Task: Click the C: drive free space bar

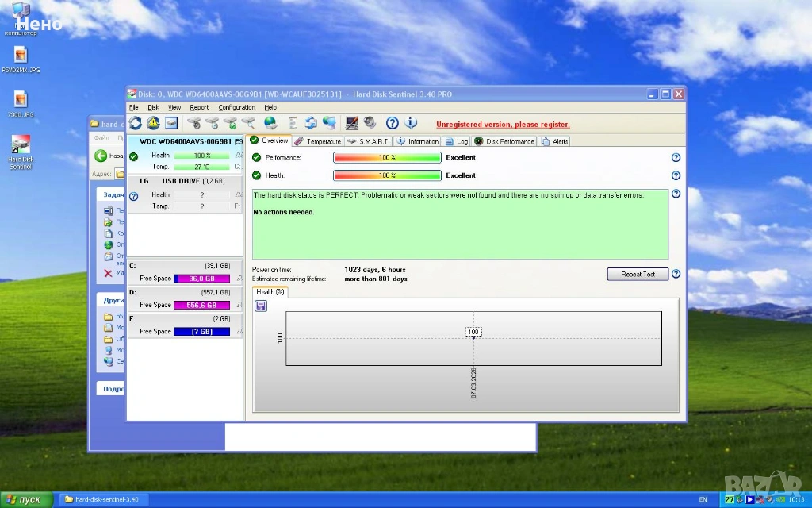Action: 202,279
